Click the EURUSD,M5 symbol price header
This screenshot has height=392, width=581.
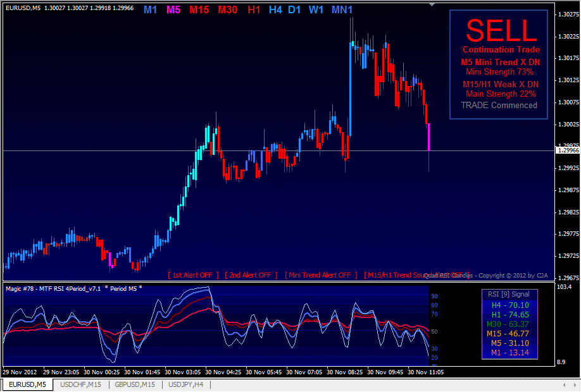pyautogui.click(x=70, y=8)
